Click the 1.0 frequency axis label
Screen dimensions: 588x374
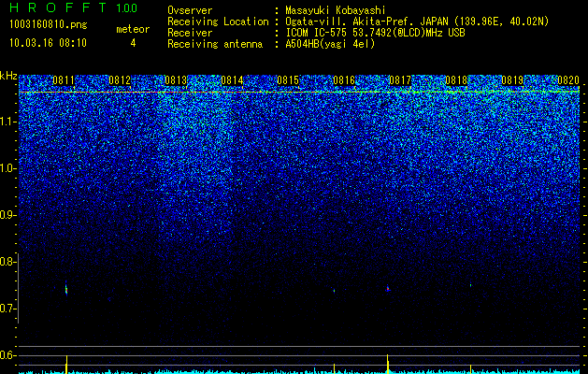7,168
